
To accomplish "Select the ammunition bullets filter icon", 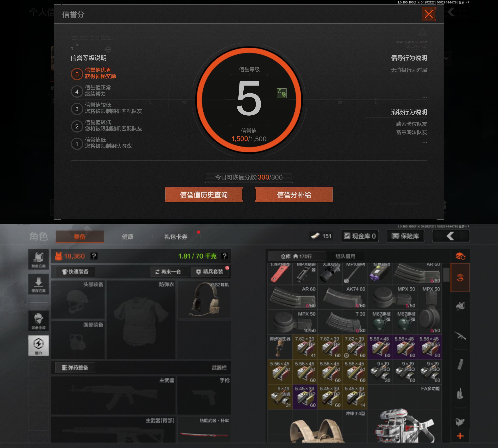I will pos(460,394).
